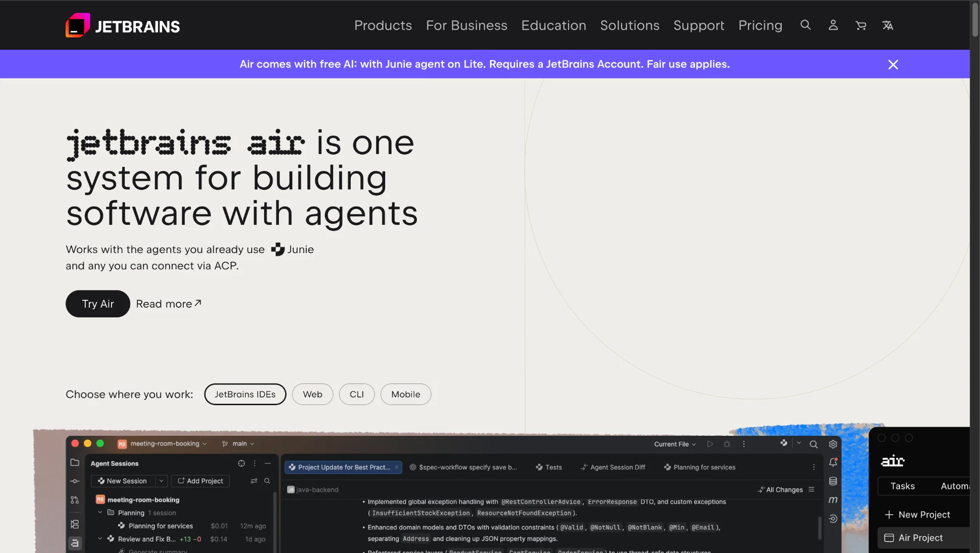Image resolution: width=980 pixels, height=553 pixels.
Task: Open the Maven tool window icon
Action: click(833, 499)
